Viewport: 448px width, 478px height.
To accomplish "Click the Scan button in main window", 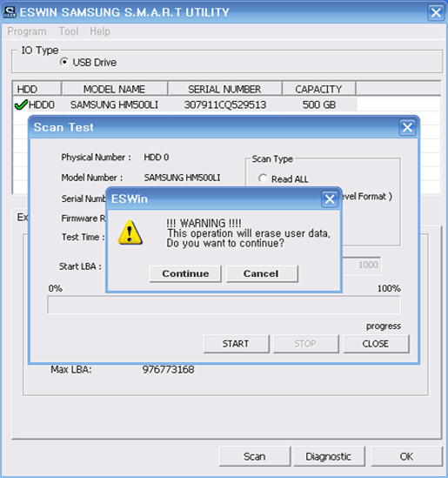I will click(x=255, y=456).
